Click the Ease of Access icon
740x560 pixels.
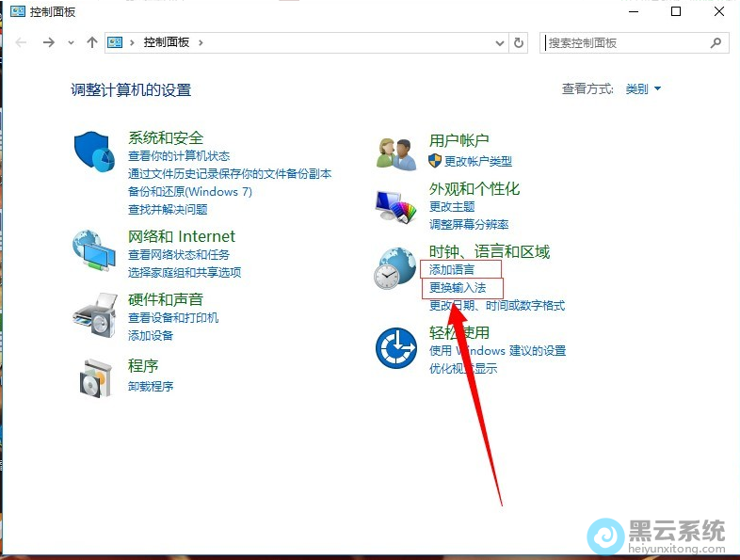click(395, 347)
